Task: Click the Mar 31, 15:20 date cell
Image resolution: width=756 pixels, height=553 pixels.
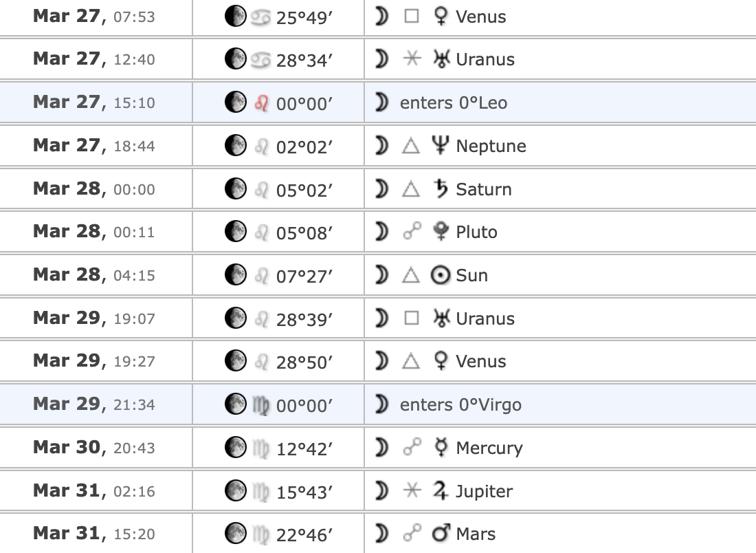Action: pos(95,533)
